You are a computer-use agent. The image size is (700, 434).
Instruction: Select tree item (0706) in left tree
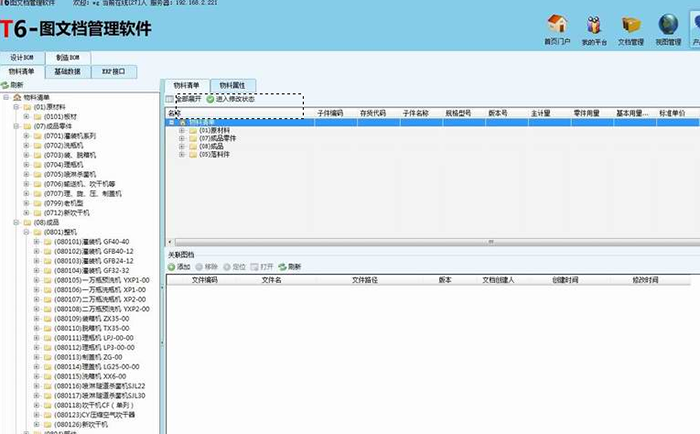pos(79,184)
